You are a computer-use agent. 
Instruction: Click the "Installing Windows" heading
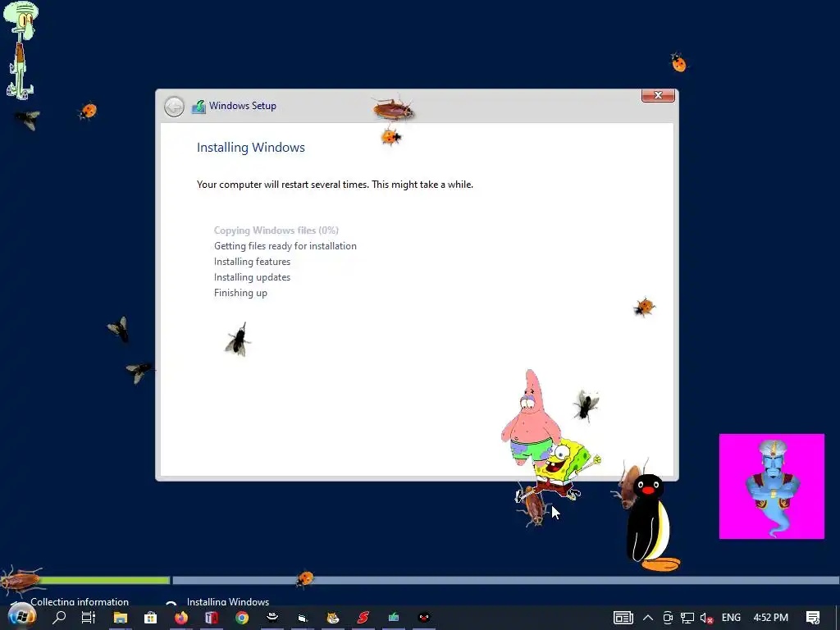(251, 148)
